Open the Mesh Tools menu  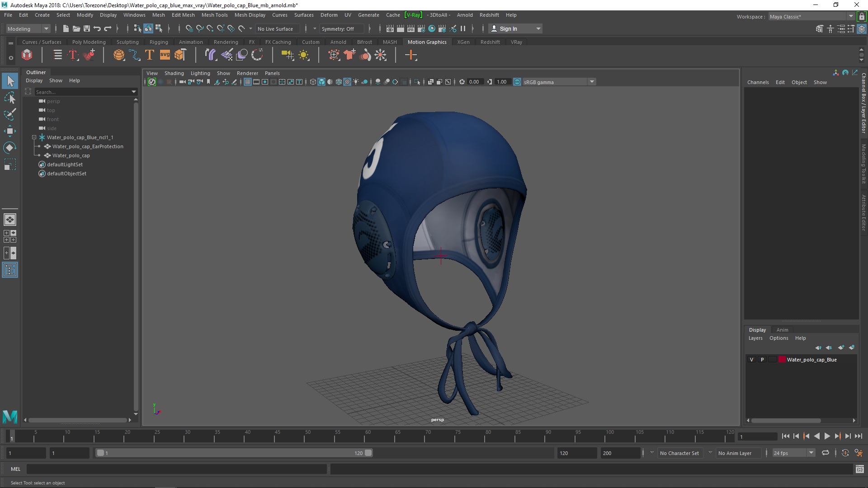(214, 15)
